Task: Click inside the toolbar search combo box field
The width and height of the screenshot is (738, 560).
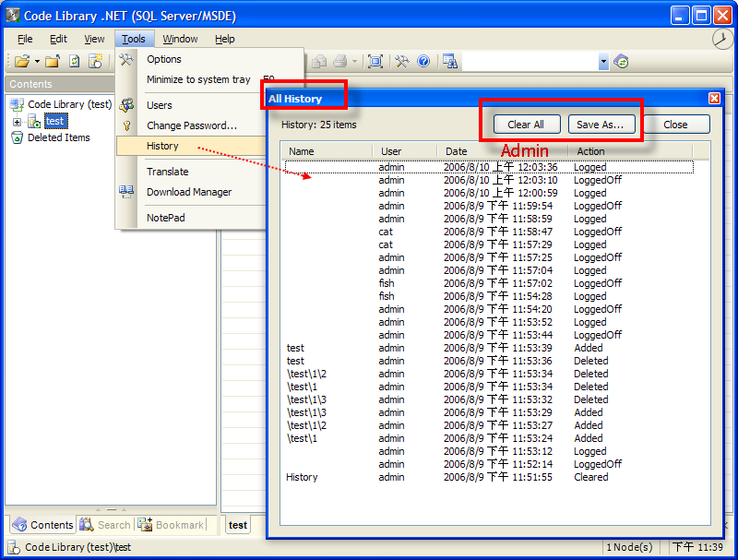Action: [530, 62]
